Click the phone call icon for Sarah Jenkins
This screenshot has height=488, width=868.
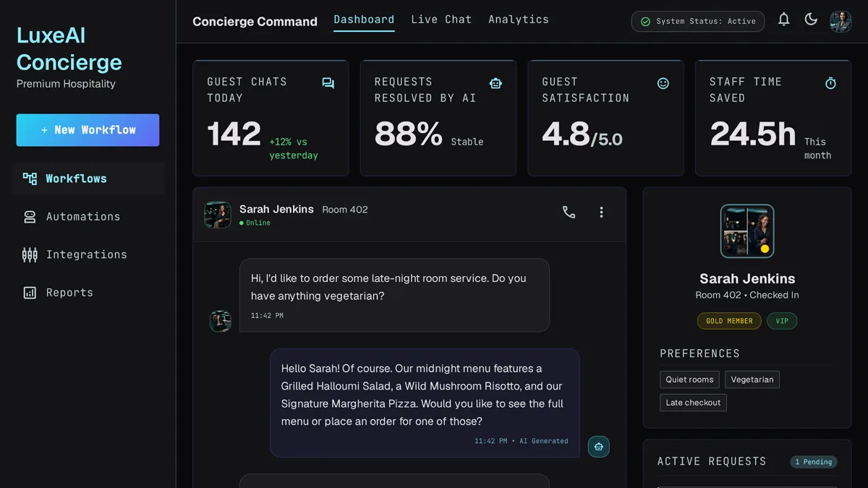(569, 212)
